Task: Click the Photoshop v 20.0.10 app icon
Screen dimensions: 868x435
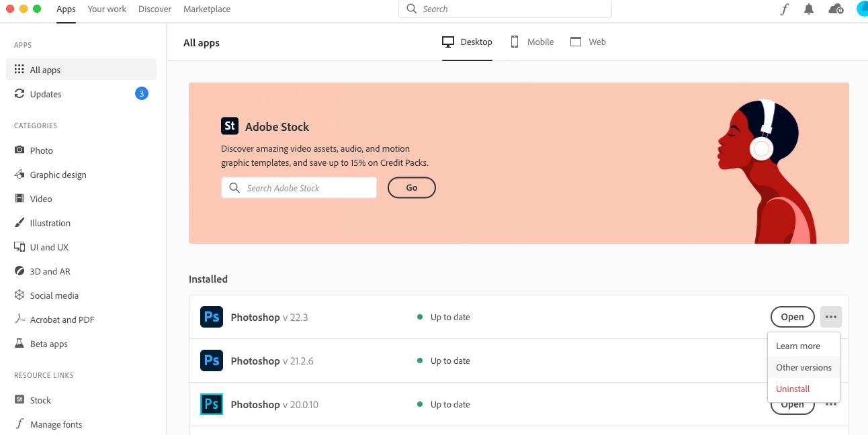Action: point(212,404)
